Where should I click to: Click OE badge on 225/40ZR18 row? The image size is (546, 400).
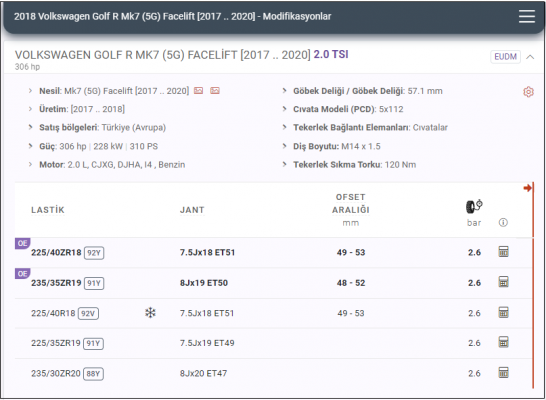tap(23, 243)
